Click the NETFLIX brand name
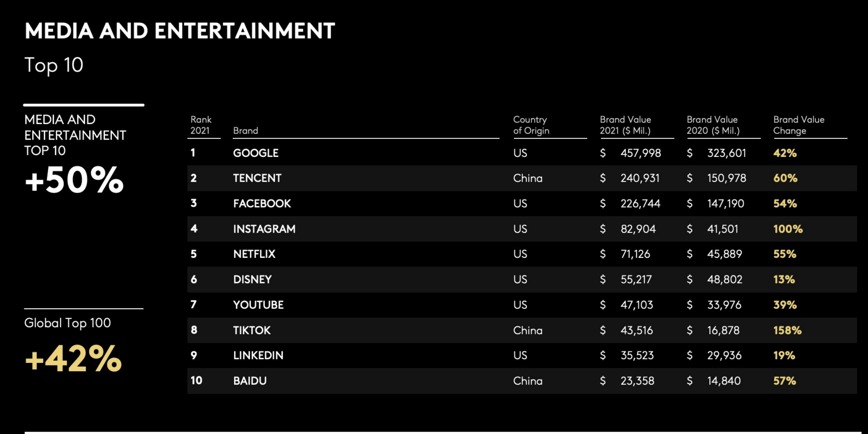 [254, 254]
